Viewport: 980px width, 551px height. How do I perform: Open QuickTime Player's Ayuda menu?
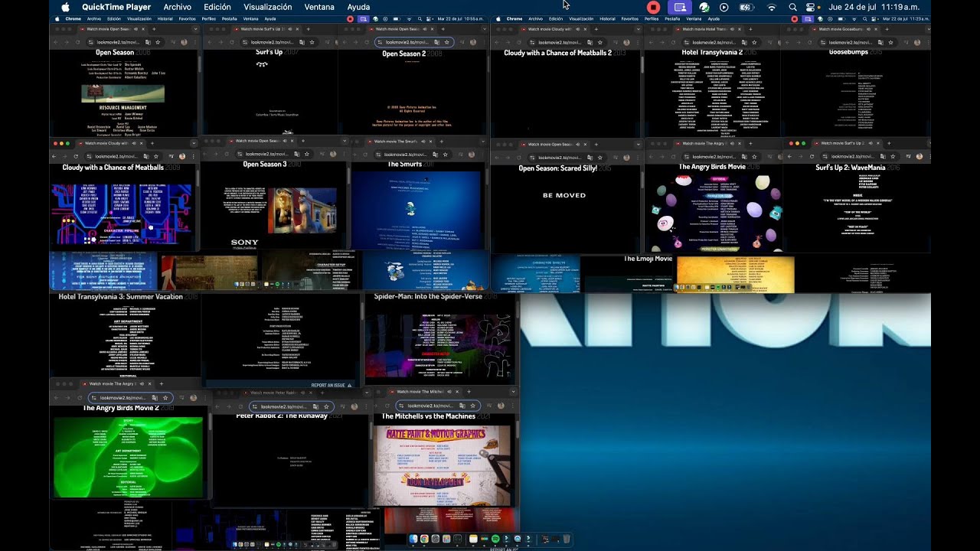coord(358,7)
